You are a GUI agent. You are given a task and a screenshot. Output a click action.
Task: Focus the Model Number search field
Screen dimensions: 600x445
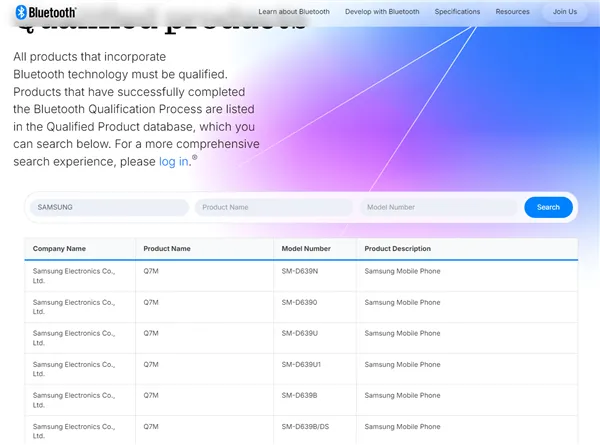pos(439,207)
